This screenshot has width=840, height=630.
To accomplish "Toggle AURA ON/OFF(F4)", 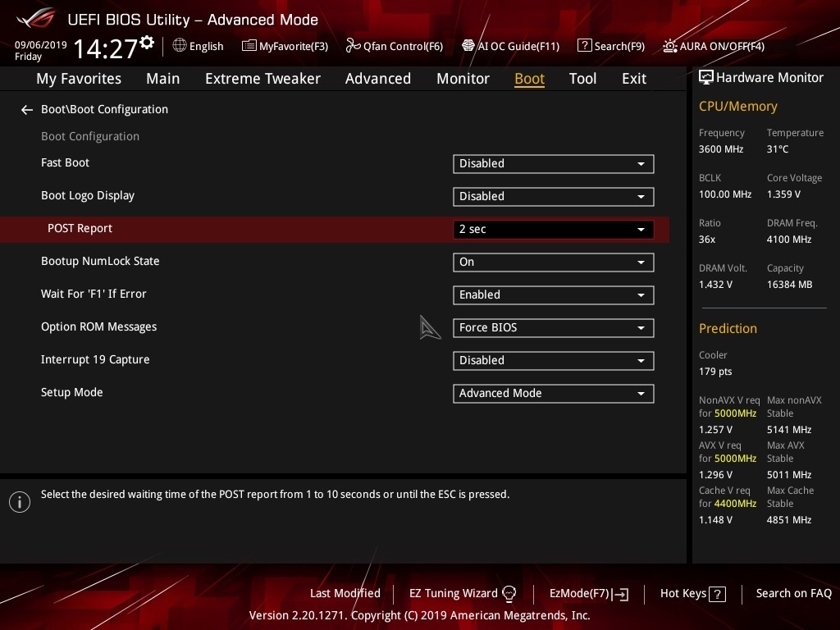I will pos(714,46).
